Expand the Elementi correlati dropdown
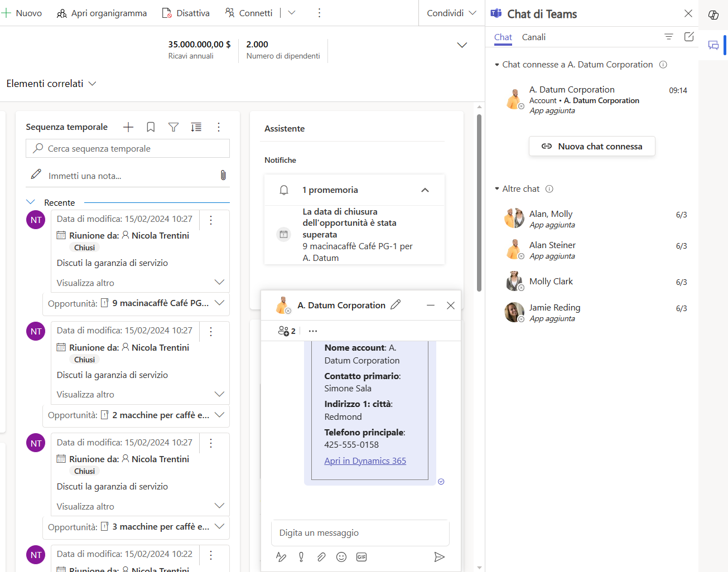The height and width of the screenshot is (572, 728). coord(51,84)
